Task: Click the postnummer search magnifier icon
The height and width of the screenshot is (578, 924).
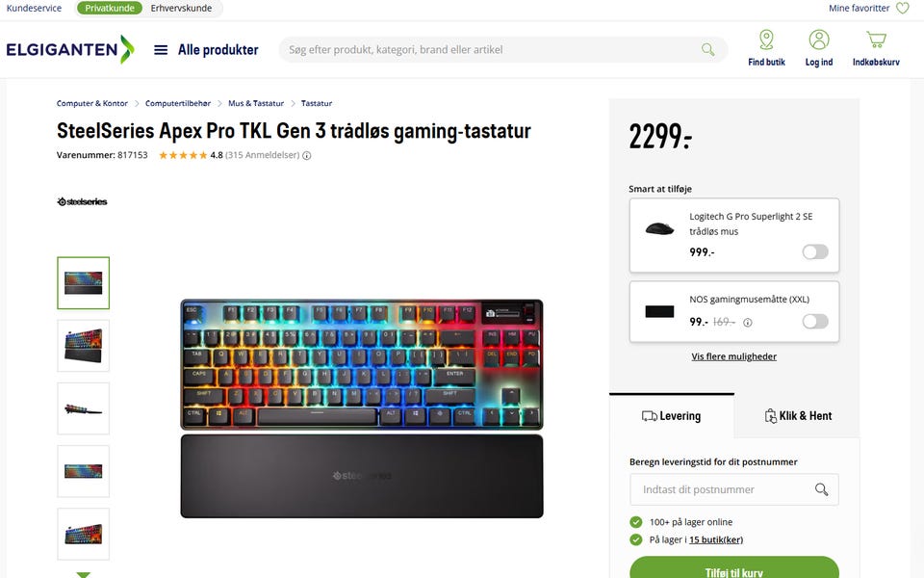Action: (x=821, y=489)
